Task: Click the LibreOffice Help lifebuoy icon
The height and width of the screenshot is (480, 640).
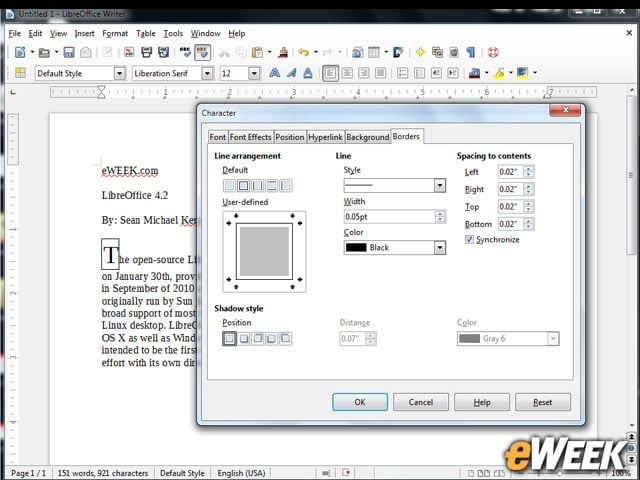Action: [493, 52]
